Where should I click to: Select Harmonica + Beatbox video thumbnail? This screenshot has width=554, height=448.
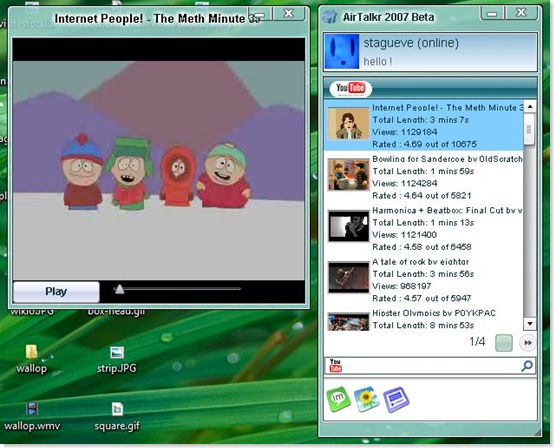348,226
